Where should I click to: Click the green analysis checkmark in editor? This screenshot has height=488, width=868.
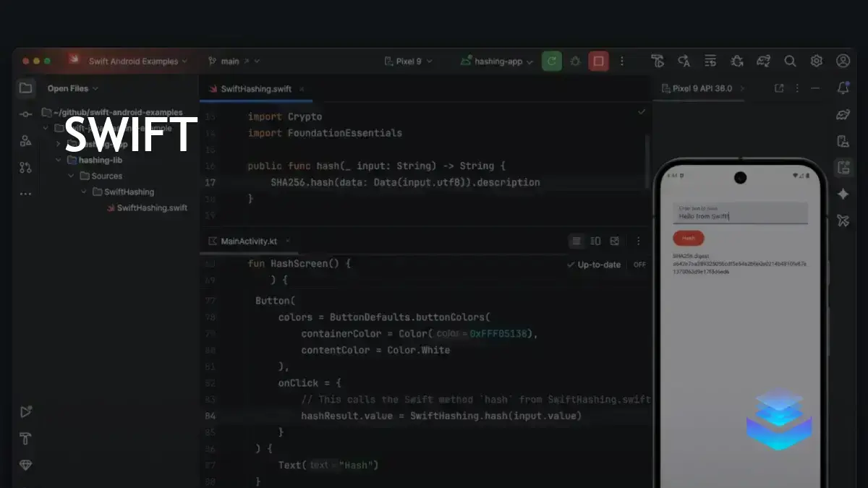pos(641,112)
